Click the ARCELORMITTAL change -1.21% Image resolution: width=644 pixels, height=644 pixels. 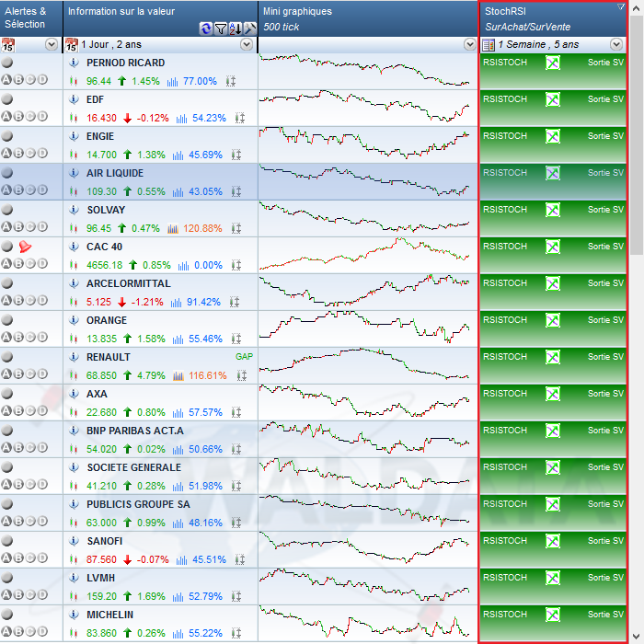pyautogui.click(x=147, y=302)
